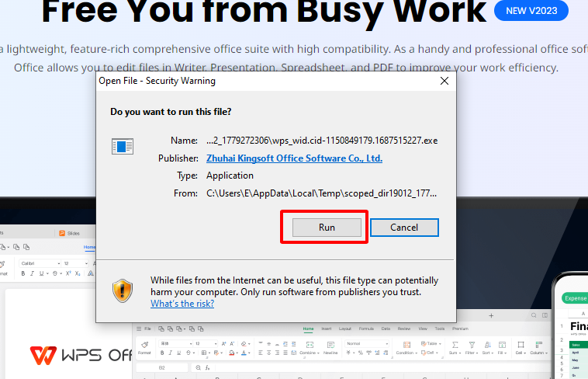Click the fx insert function icon
The height and width of the screenshot is (379, 588).
tap(207, 367)
